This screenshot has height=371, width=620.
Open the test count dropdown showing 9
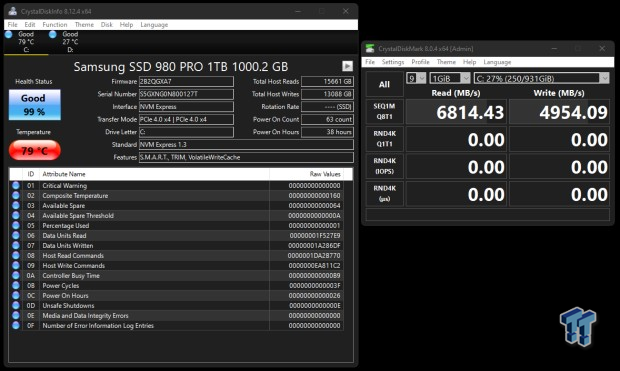(416, 78)
